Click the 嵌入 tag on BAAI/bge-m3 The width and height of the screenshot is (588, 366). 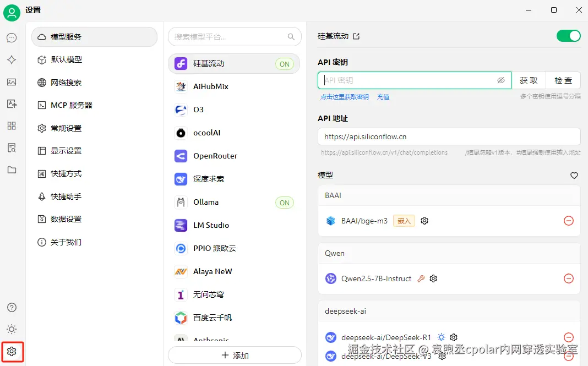click(x=404, y=221)
